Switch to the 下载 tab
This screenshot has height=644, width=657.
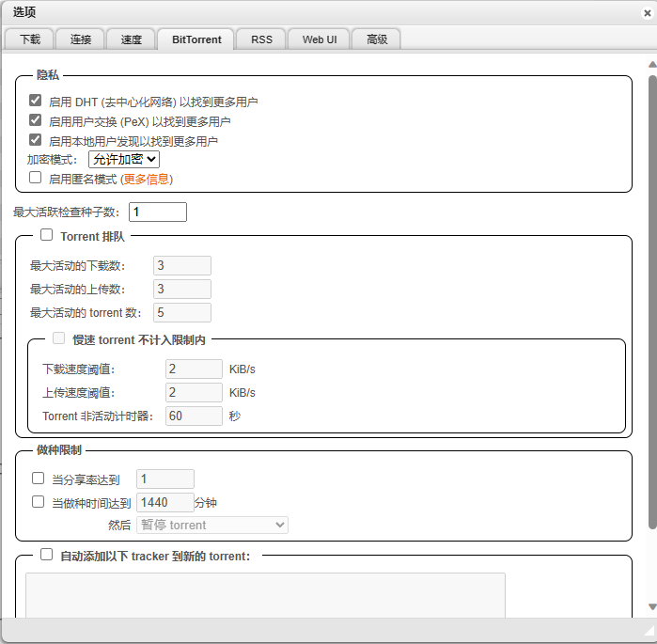pos(30,39)
